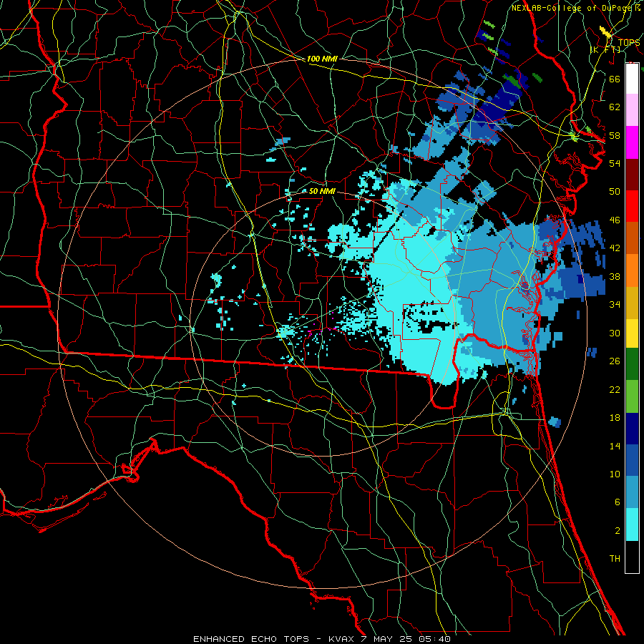Click the 14 legend value

coord(615,446)
